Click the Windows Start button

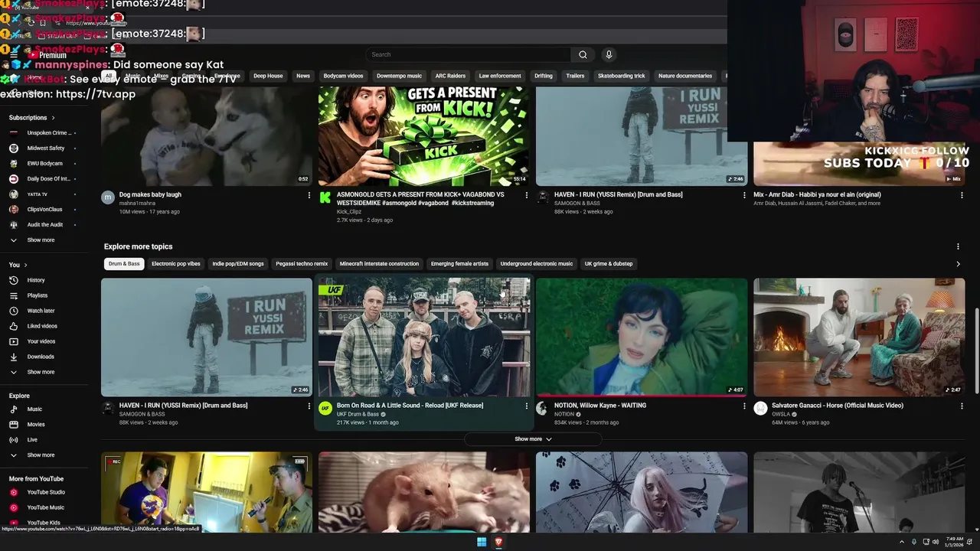pos(482,542)
